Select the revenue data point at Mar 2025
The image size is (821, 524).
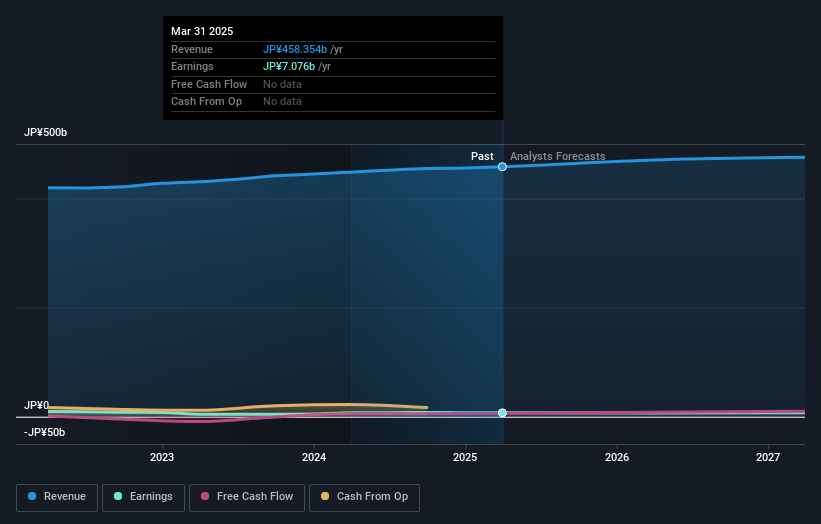tap(502, 166)
